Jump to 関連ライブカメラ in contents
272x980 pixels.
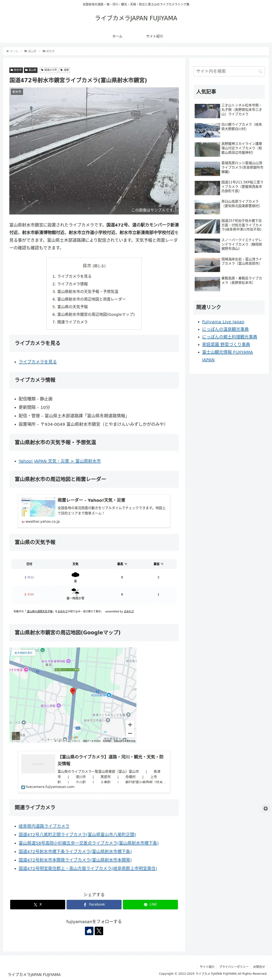(72, 322)
